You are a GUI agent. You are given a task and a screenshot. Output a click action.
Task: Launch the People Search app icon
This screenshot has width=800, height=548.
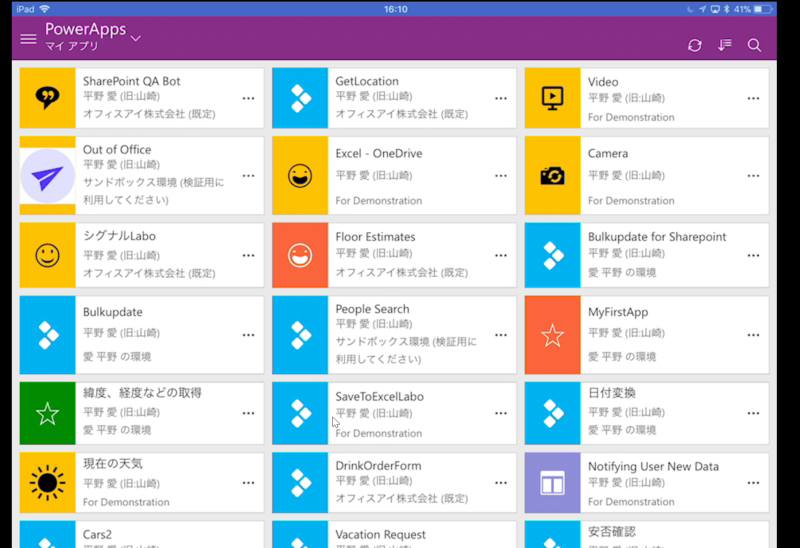coord(300,335)
